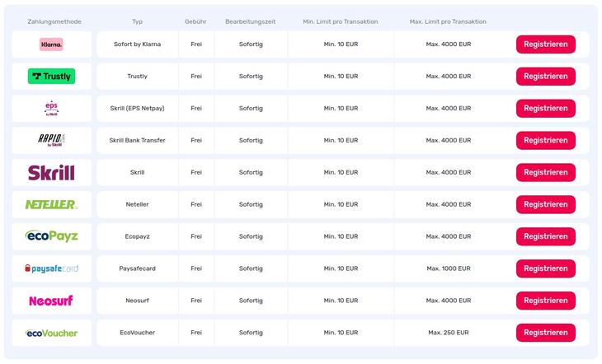Click the Trustly logo

51,77
